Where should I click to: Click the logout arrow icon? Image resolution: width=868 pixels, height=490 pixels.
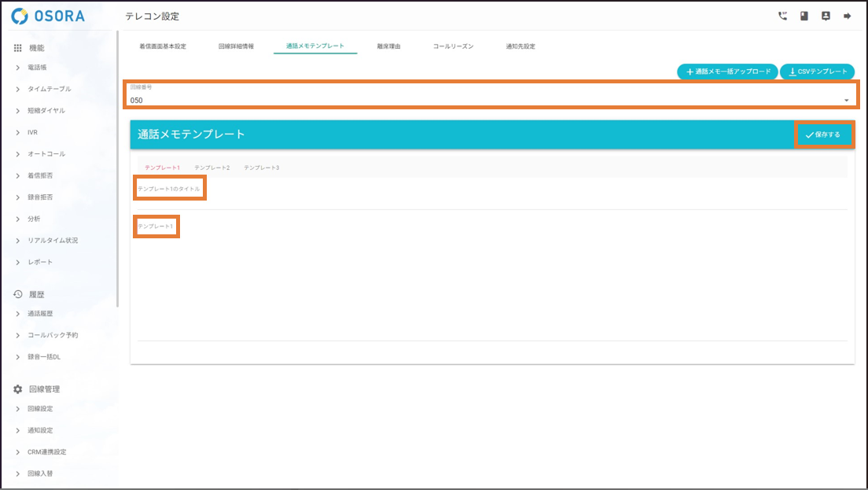pyautogui.click(x=848, y=16)
